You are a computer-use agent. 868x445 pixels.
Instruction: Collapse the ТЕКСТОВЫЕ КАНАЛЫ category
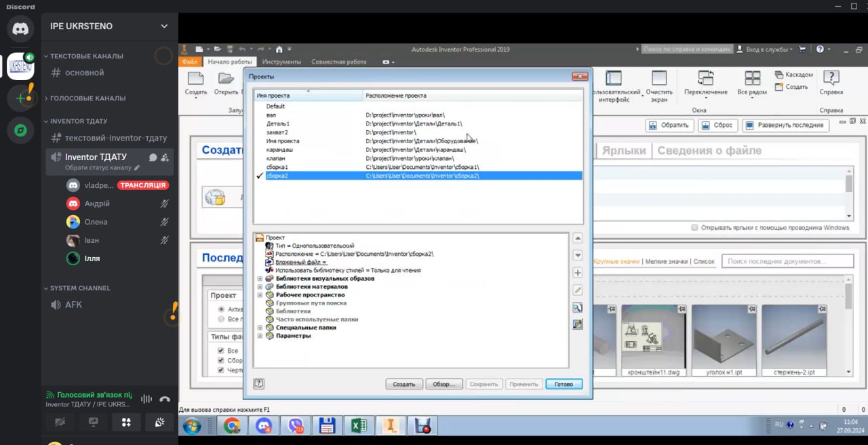tap(86, 56)
